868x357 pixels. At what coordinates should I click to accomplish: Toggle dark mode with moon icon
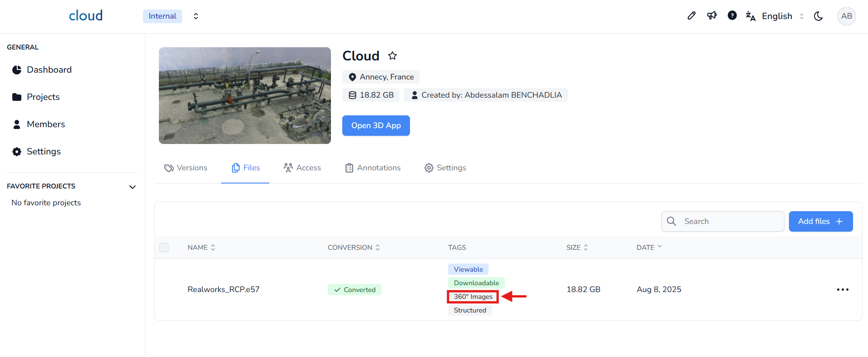coord(819,16)
